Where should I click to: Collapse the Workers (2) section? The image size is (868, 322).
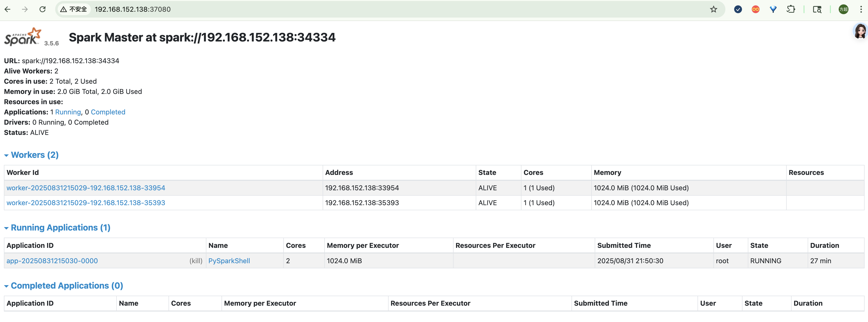31,155
